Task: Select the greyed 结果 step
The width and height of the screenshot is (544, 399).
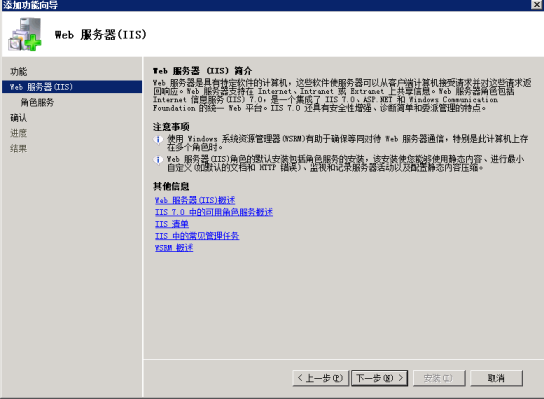Action: coord(18,148)
